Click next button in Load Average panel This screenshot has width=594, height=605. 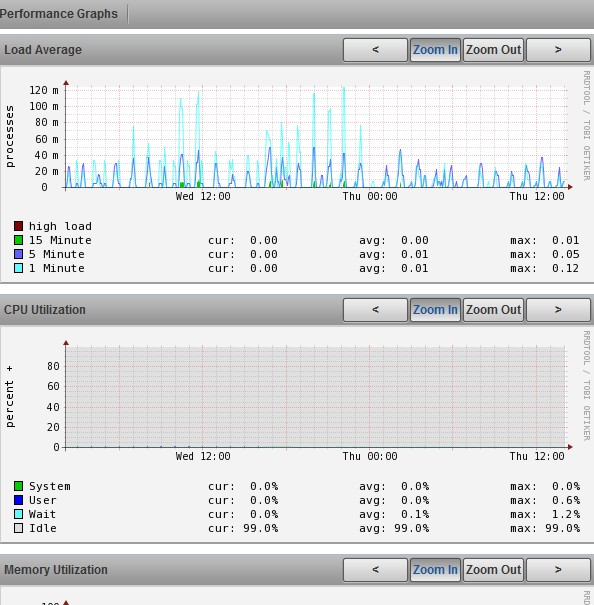click(558, 50)
